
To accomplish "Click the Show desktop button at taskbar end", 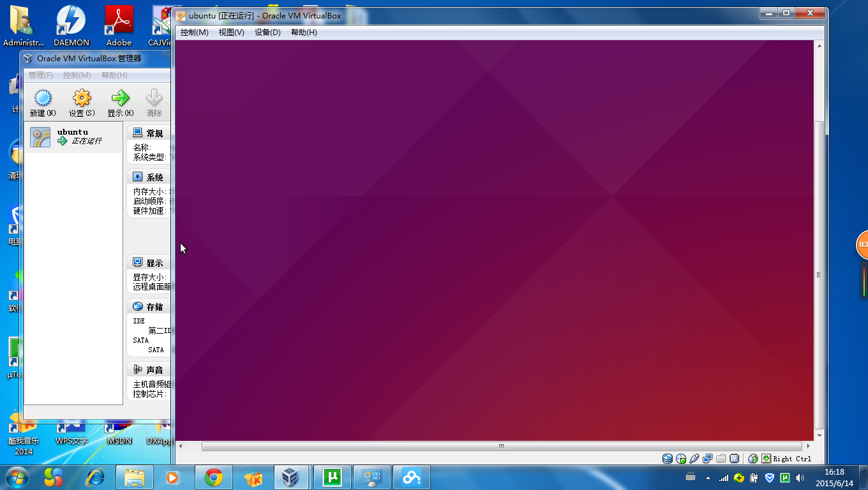I will (864, 477).
